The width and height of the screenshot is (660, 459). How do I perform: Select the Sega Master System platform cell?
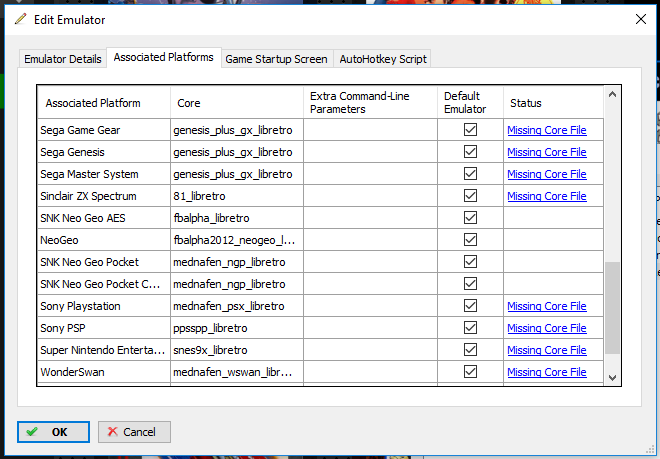(104, 173)
